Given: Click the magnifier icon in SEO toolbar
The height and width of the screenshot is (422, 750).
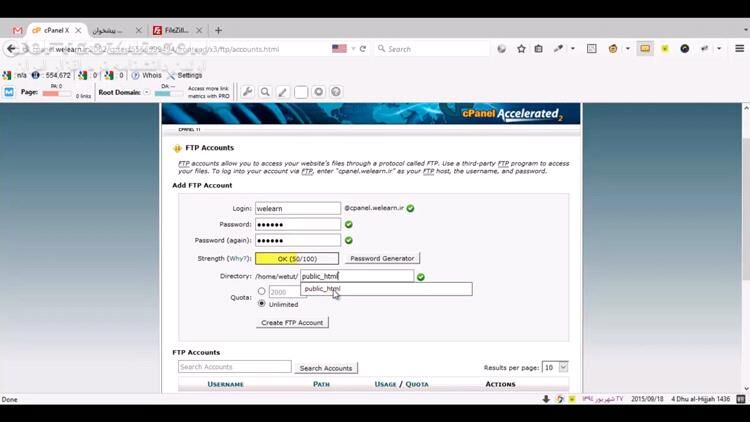Looking at the screenshot, I should (265, 92).
